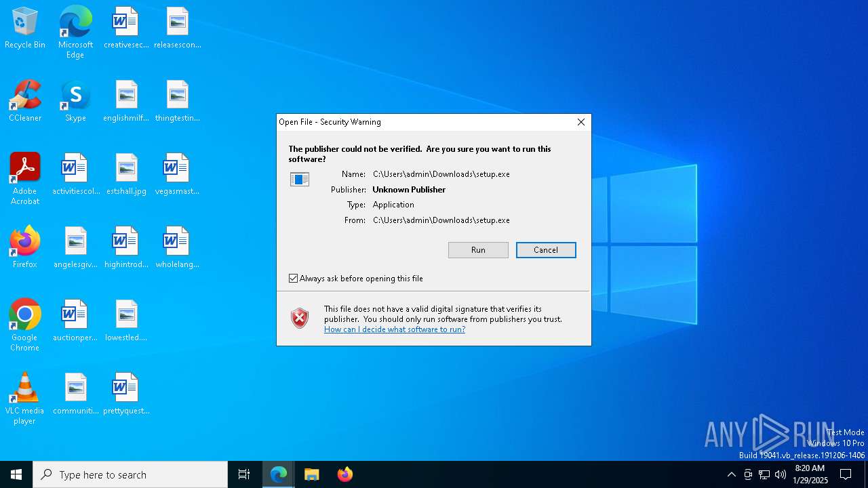This screenshot has width=868, height=488.
Task: Select the lowestled... image file icon
Action: pyautogui.click(x=126, y=321)
